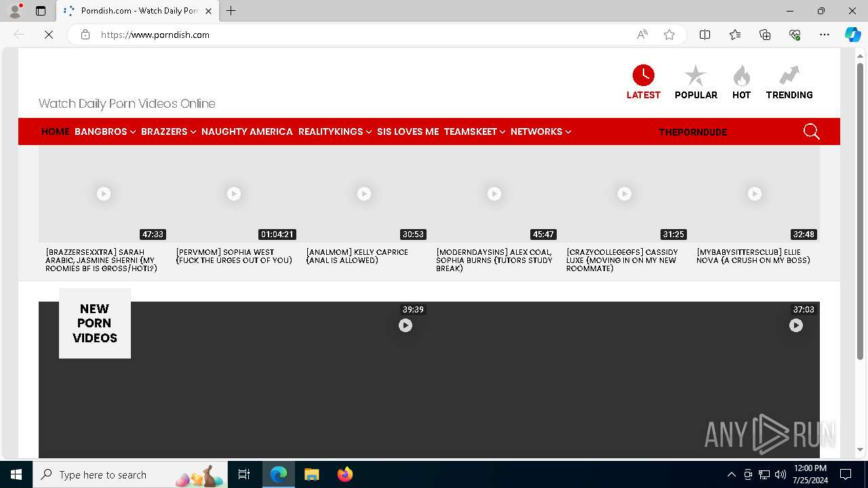Open the Sophia West video title link
The image size is (868, 488).
click(x=234, y=256)
